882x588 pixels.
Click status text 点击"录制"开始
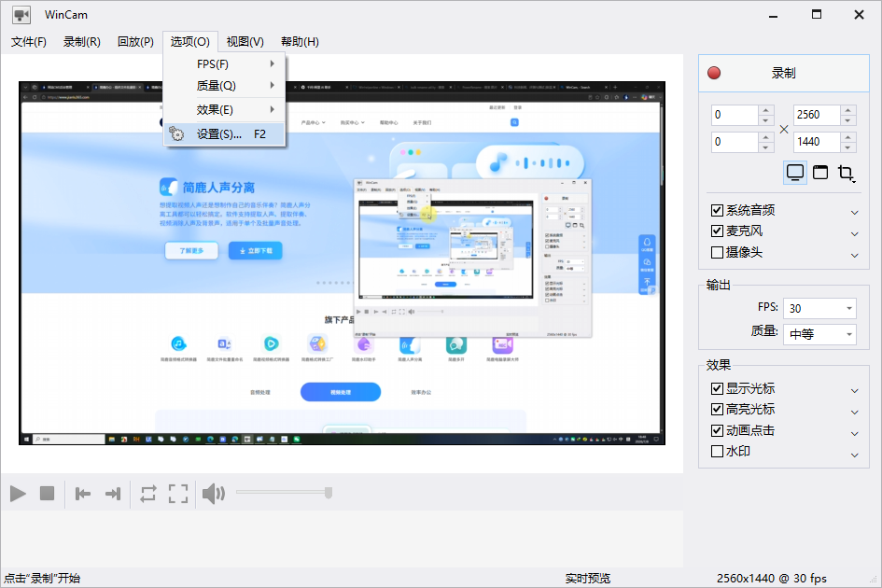point(42,579)
